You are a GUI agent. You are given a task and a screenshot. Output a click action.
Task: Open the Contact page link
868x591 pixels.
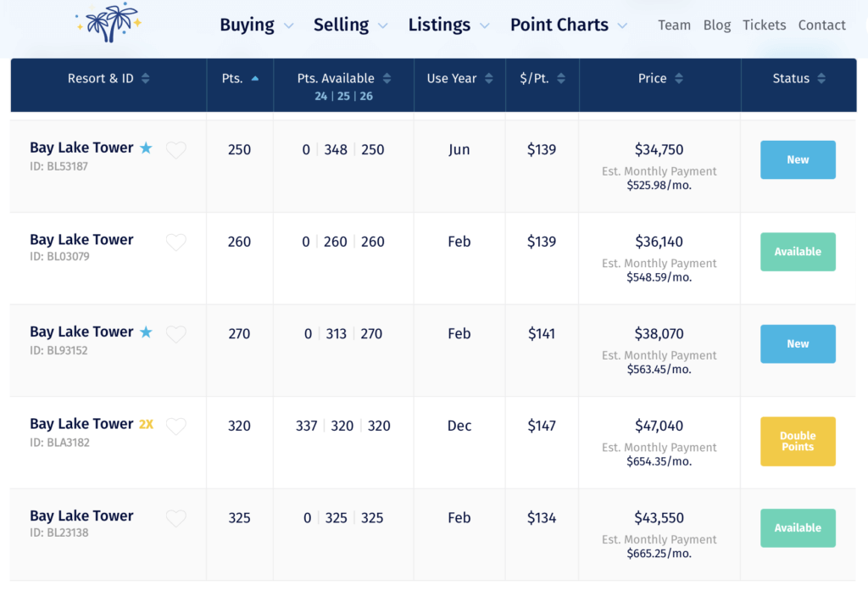pos(821,25)
